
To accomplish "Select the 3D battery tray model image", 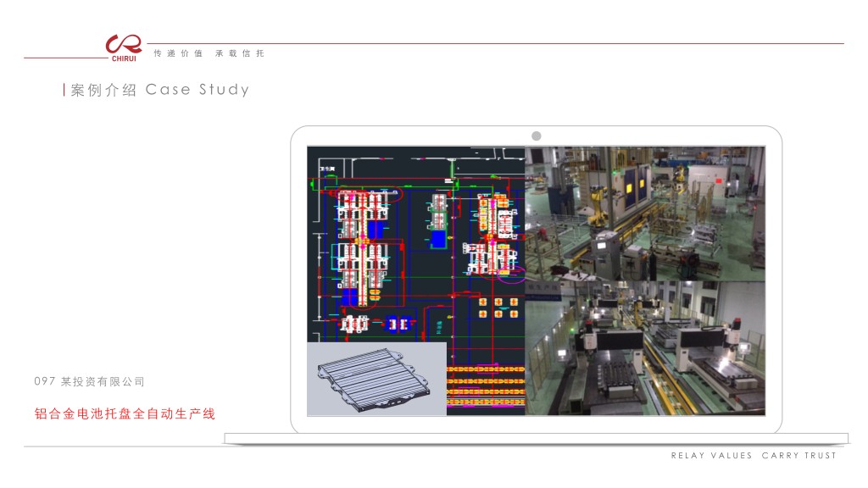I will (x=376, y=379).
